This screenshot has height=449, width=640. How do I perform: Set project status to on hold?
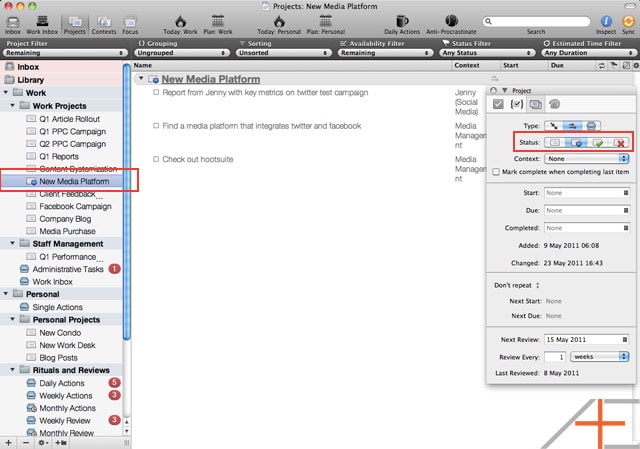coord(576,142)
